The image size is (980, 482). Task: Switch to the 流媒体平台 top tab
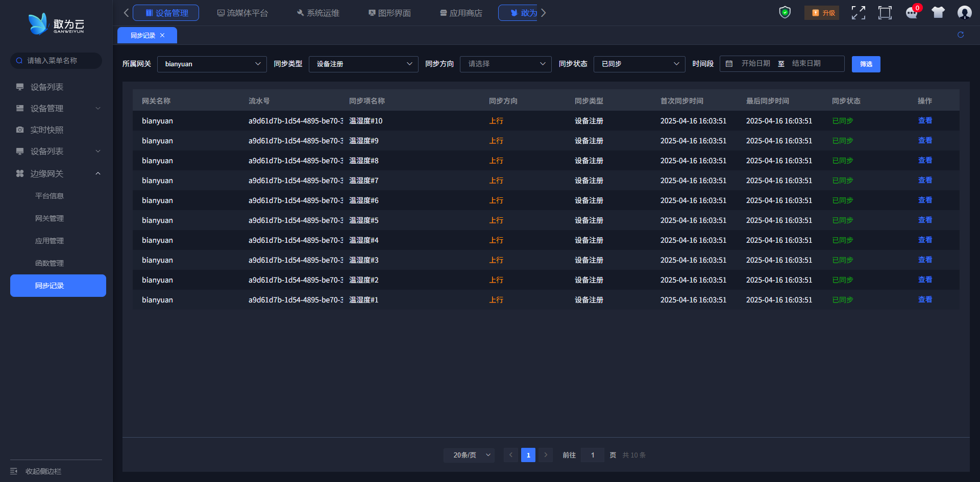point(242,13)
